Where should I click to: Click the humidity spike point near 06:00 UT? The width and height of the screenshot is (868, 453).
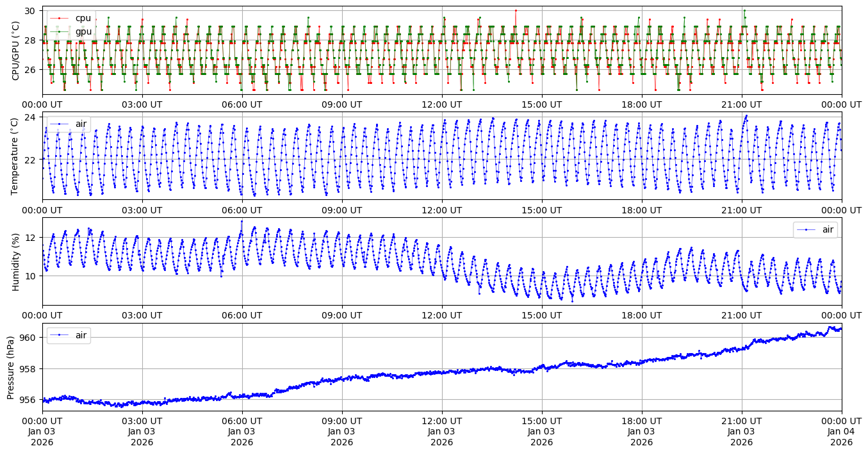(242, 221)
